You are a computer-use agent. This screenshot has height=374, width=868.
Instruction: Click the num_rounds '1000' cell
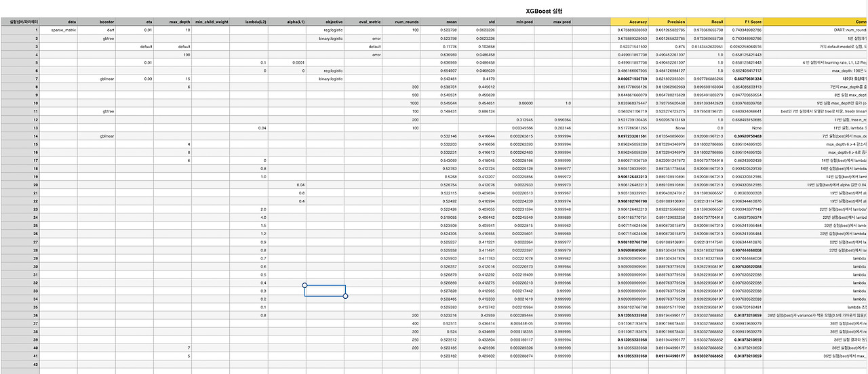pyautogui.click(x=401, y=103)
